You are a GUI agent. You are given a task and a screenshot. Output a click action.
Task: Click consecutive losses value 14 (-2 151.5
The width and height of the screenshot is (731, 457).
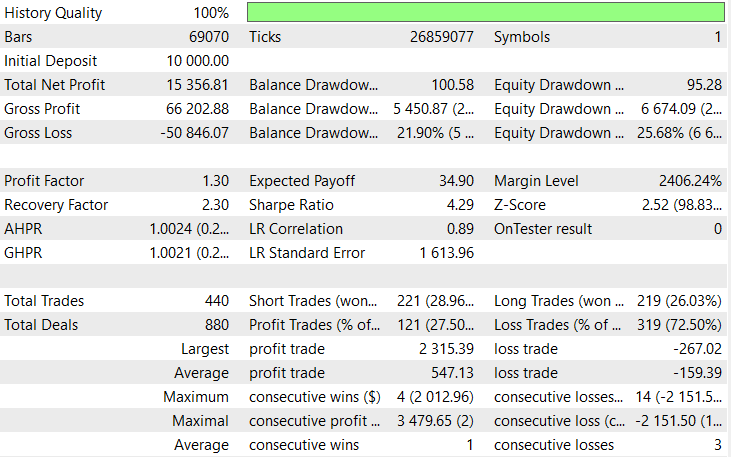click(x=679, y=397)
